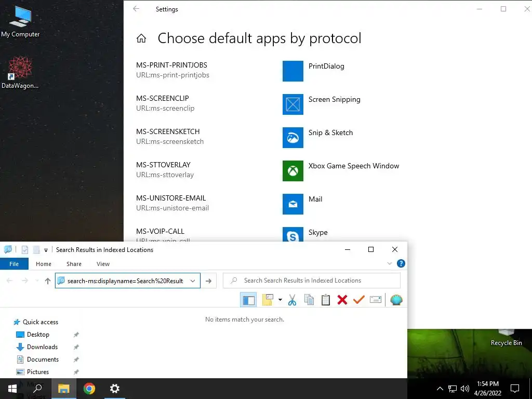Viewport: 532px width, 399px height.
Task: Click the new folder quick access toolbar icon
Action: (x=36, y=250)
